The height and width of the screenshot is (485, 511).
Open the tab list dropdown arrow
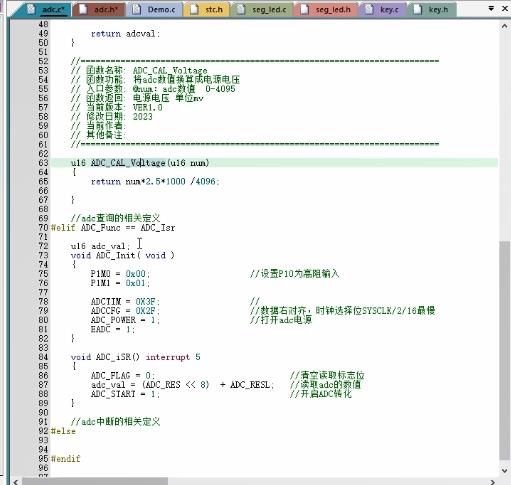coord(491,9)
